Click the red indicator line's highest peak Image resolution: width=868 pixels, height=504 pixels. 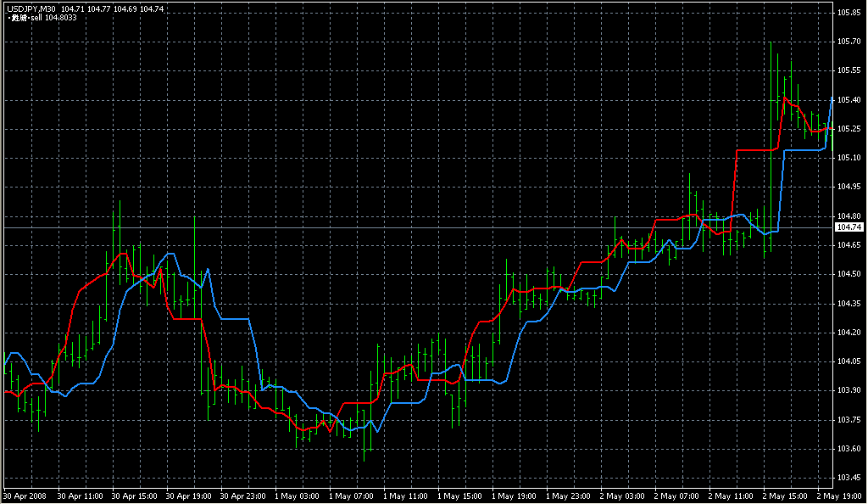784,97
